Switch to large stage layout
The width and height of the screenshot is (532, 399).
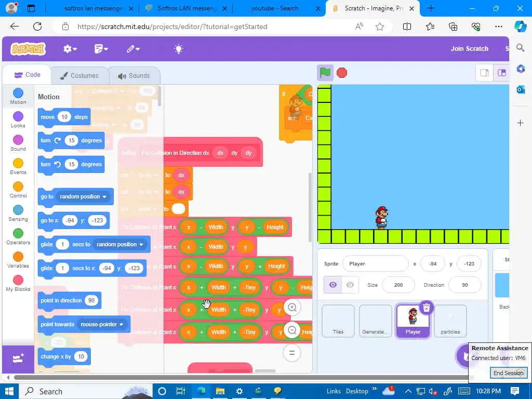[501, 73]
